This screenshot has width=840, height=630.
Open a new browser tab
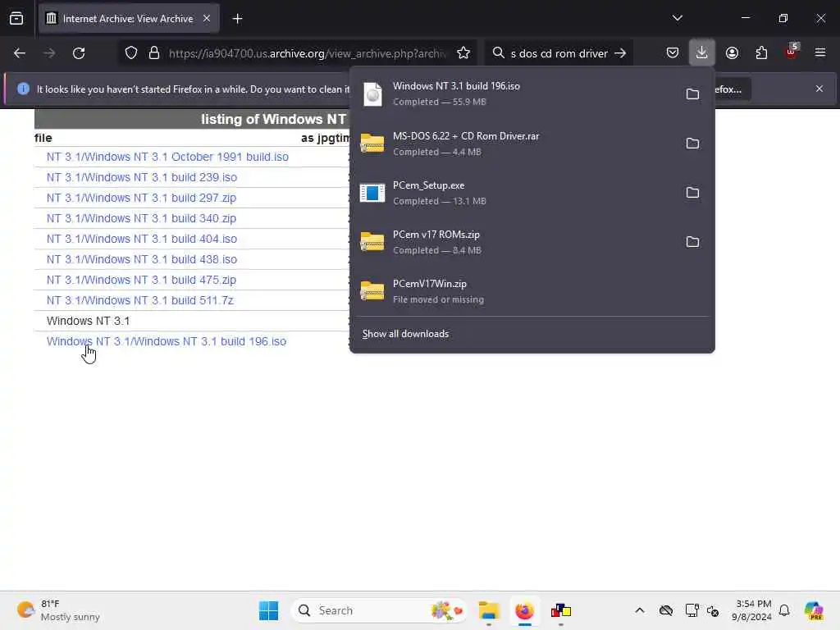(x=237, y=19)
